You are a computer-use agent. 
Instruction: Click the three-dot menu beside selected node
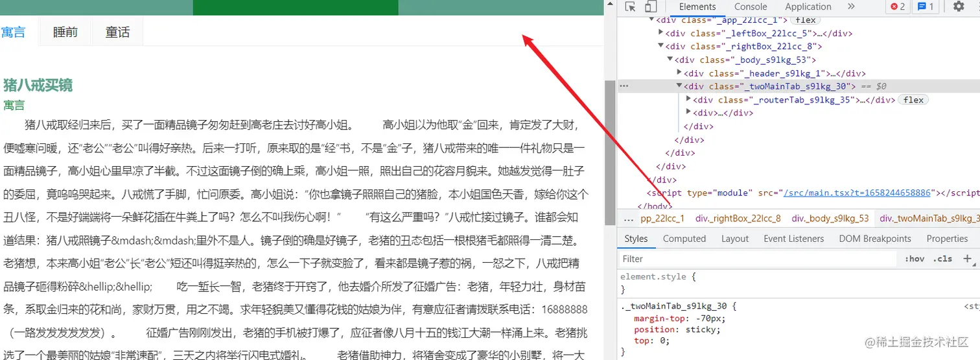624,86
